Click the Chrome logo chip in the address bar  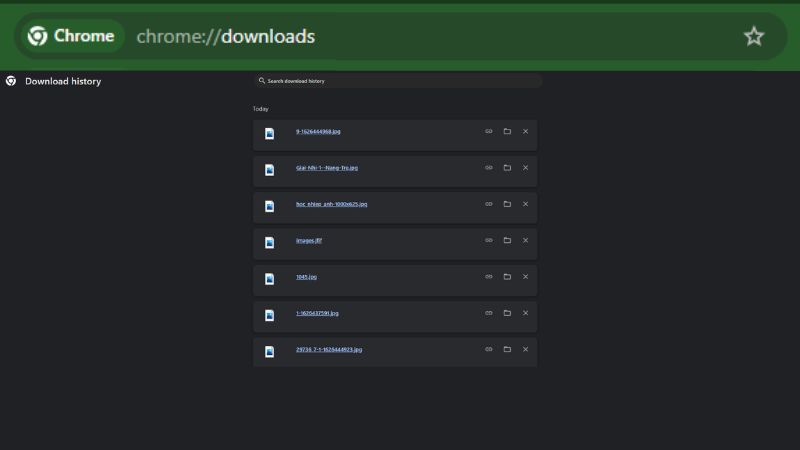pos(71,36)
